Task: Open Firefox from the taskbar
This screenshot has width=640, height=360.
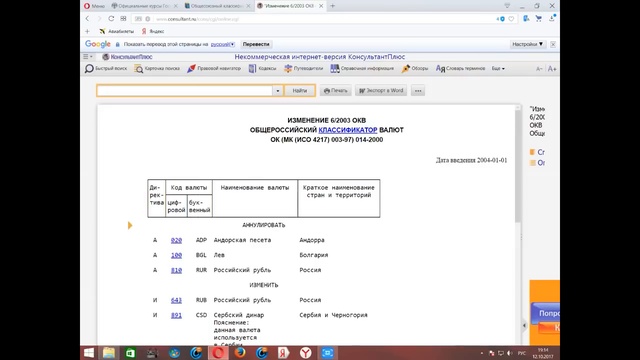Action: click(x=240, y=353)
